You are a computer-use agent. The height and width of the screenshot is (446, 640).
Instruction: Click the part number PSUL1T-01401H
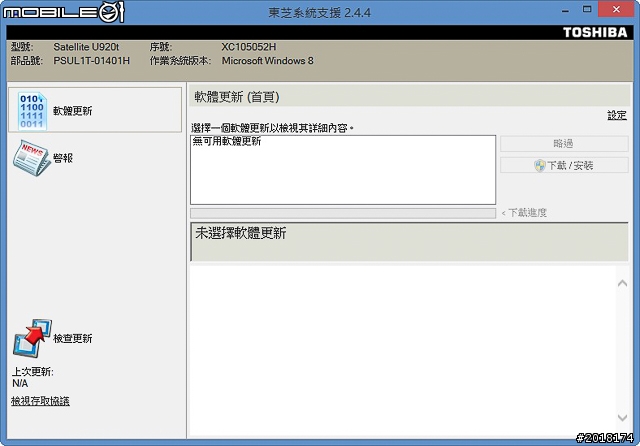91,61
